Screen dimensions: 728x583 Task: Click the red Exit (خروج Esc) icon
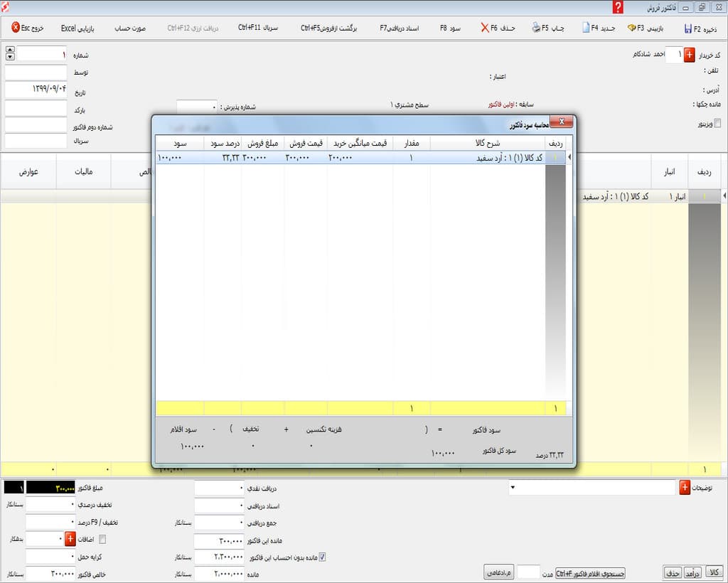(x=16, y=28)
